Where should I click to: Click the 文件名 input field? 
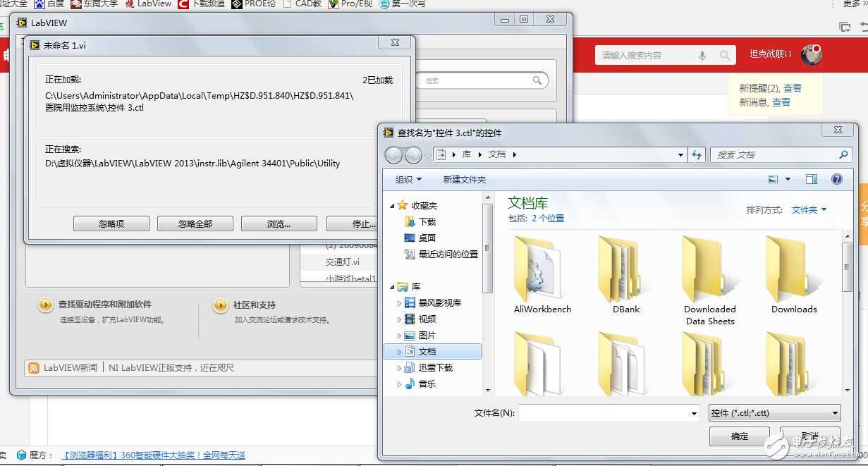[604, 413]
